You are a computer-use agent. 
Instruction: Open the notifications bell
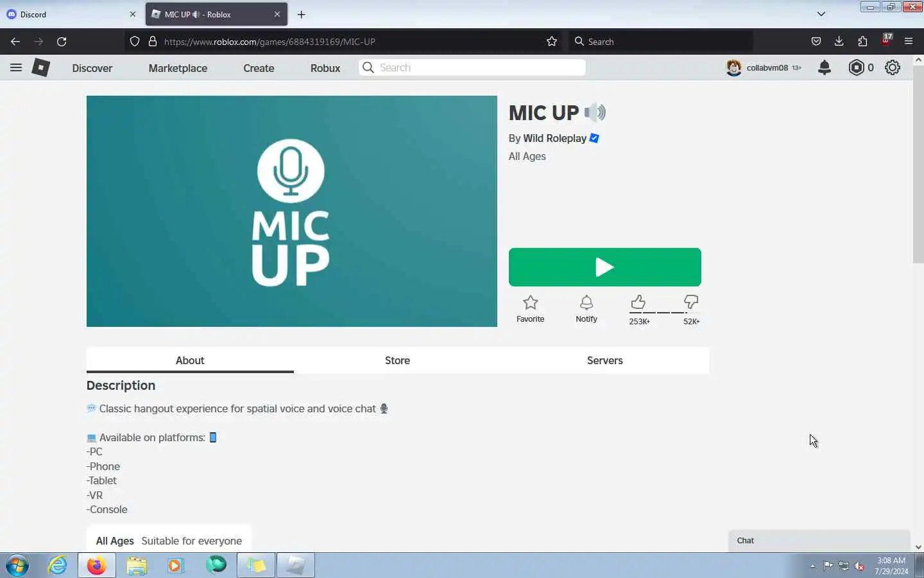[x=825, y=67]
